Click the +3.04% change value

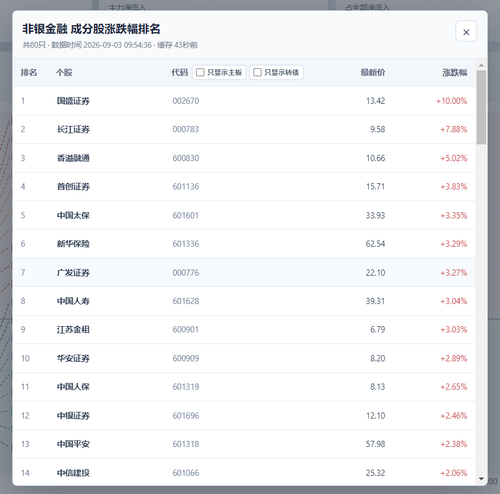[x=454, y=301]
